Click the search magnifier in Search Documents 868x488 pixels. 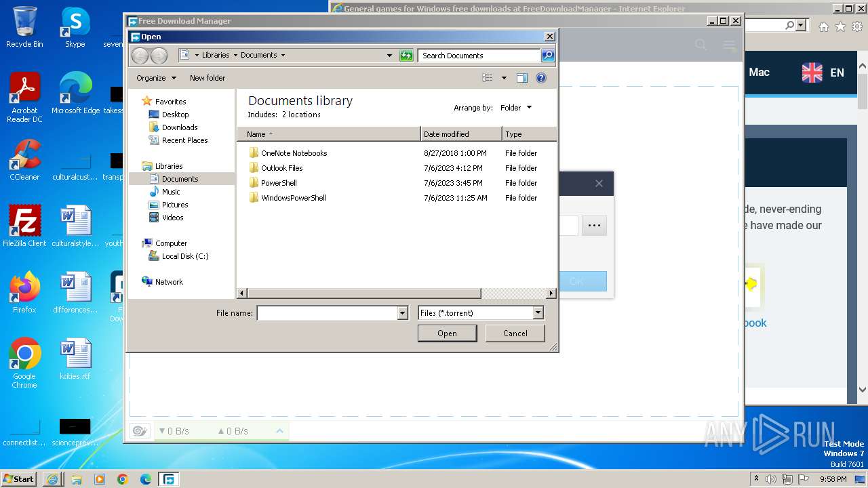[x=548, y=56]
